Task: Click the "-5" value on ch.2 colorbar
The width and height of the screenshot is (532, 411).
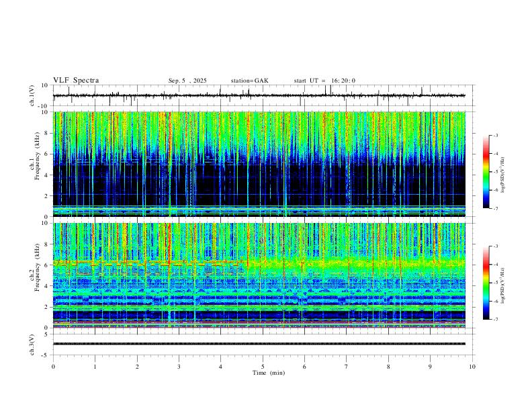Action: click(495, 283)
